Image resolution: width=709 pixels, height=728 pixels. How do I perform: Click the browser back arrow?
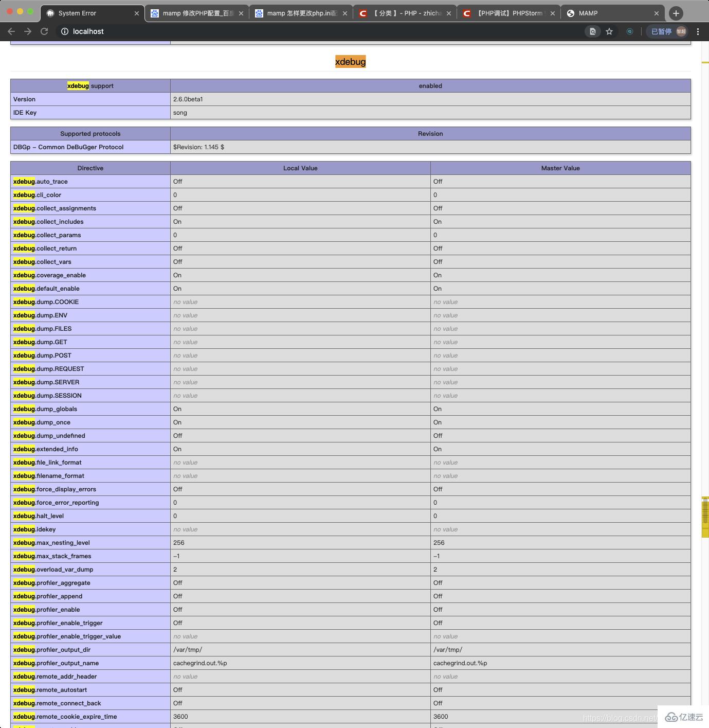(x=11, y=31)
